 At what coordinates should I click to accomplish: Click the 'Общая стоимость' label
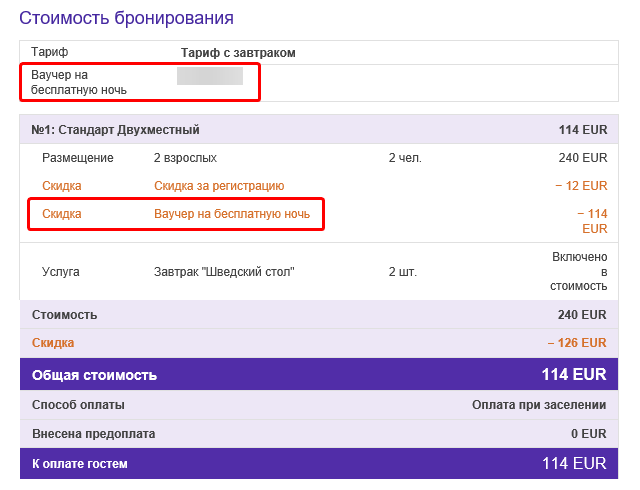[94, 375]
